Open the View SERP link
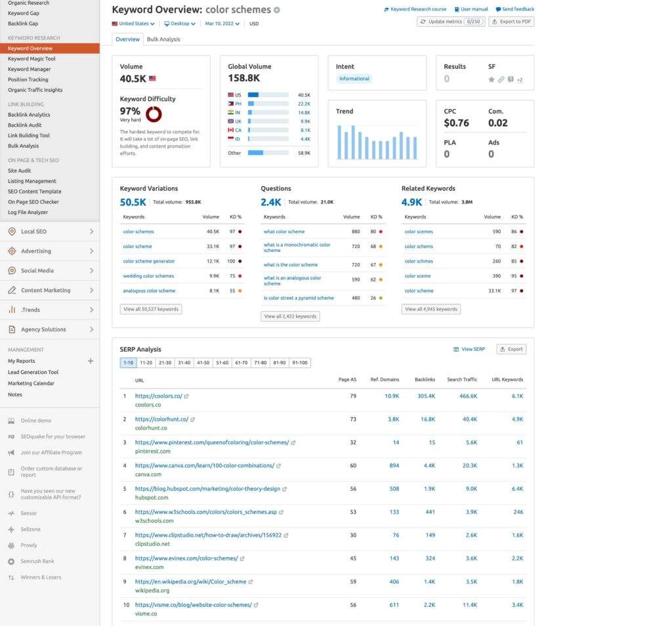 (469, 349)
